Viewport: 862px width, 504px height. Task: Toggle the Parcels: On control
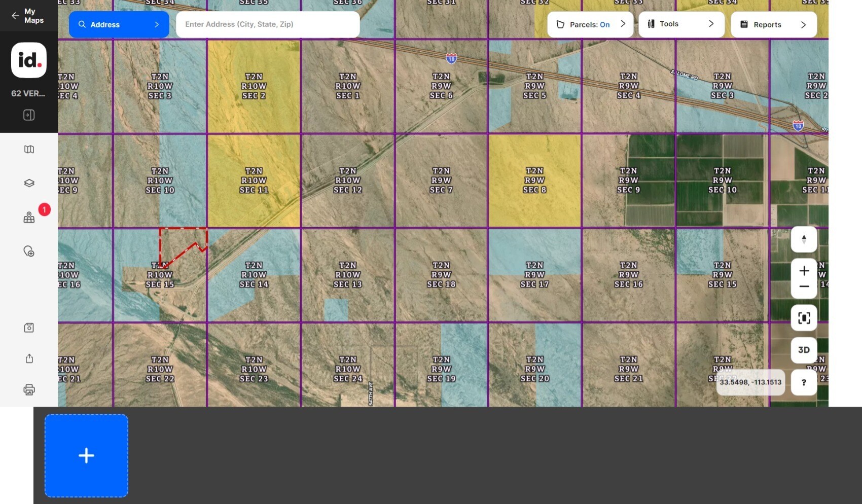coord(590,24)
